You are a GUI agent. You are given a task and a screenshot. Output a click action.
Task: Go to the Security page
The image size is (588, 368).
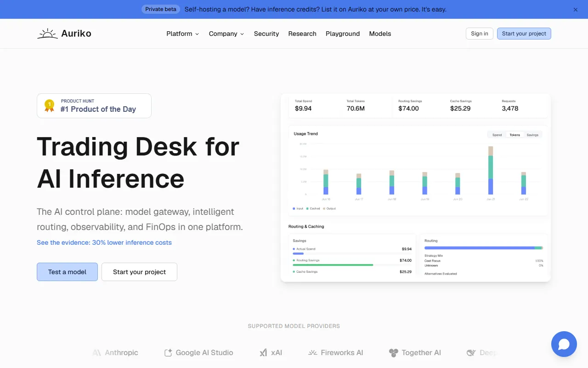pos(266,34)
